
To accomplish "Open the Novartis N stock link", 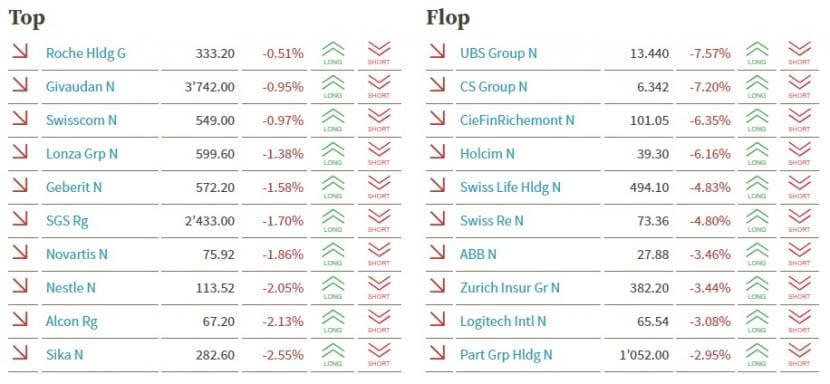I will click(x=77, y=254).
